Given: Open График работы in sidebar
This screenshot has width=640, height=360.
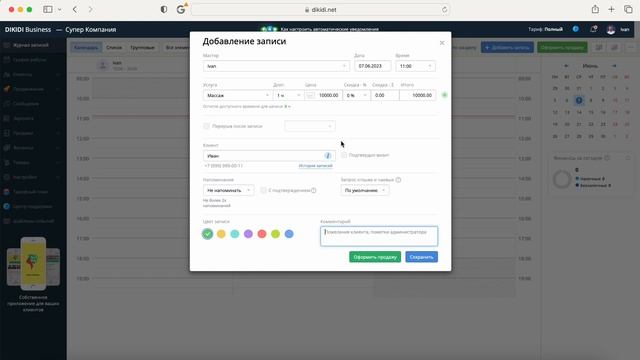Looking at the screenshot, I should point(33,60).
